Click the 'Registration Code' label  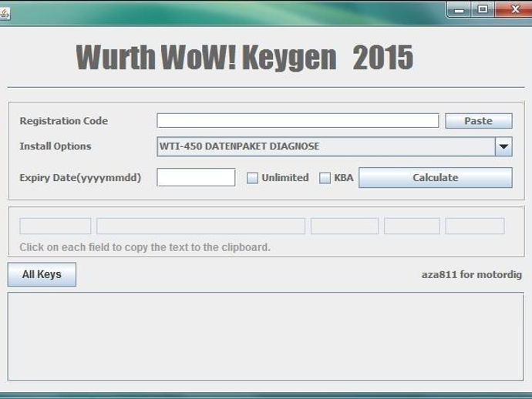point(64,121)
